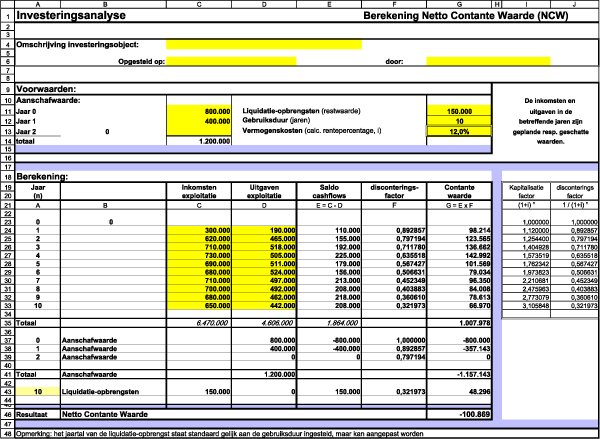
Task: Select the "Opmerking" remark at the bottom
Action: tap(219, 434)
